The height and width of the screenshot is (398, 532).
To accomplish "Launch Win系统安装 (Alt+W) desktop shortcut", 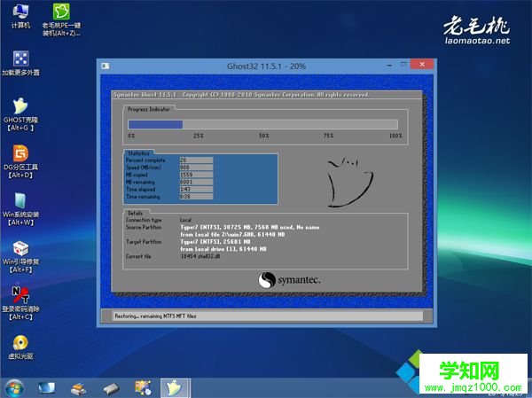I will (20, 209).
